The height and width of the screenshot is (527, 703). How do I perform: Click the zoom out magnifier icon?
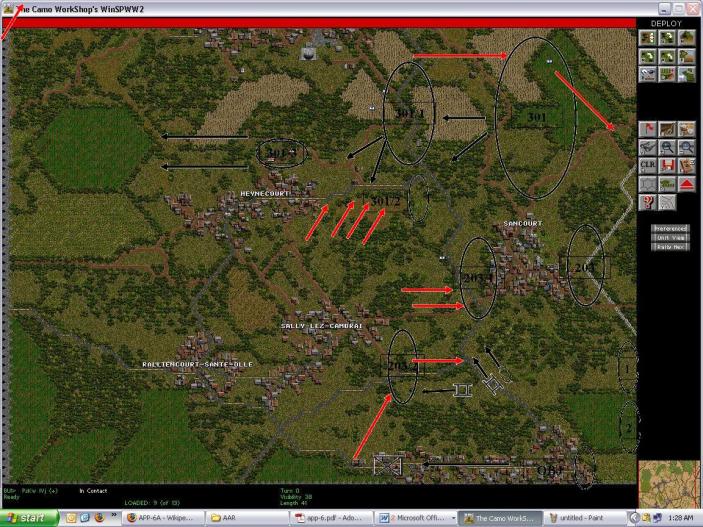[686, 147]
